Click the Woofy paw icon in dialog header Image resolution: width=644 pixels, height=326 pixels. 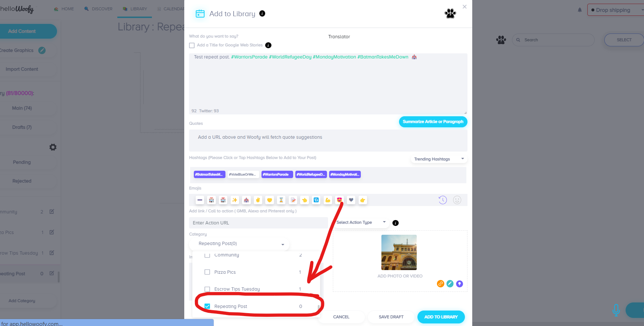click(x=450, y=14)
